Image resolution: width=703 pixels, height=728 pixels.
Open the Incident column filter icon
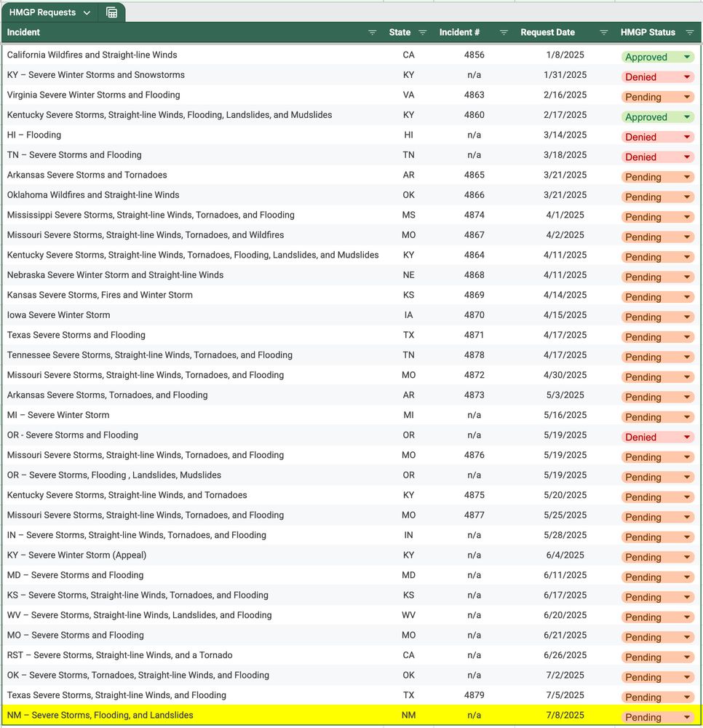(x=372, y=33)
